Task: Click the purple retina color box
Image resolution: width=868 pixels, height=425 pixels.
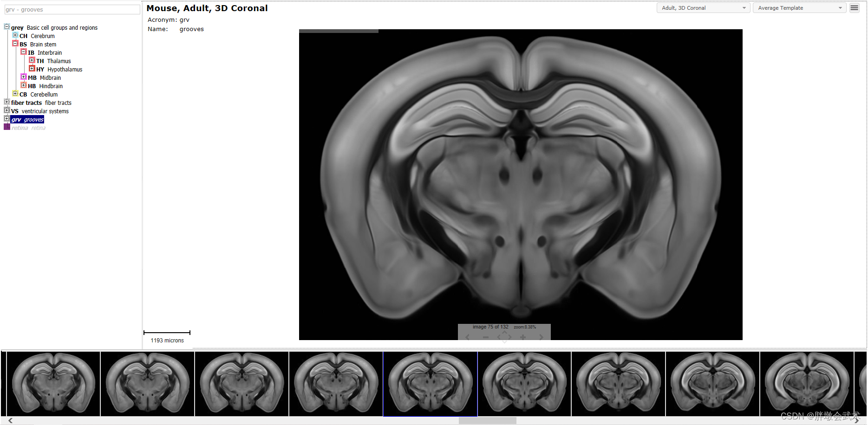Action: click(7, 127)
